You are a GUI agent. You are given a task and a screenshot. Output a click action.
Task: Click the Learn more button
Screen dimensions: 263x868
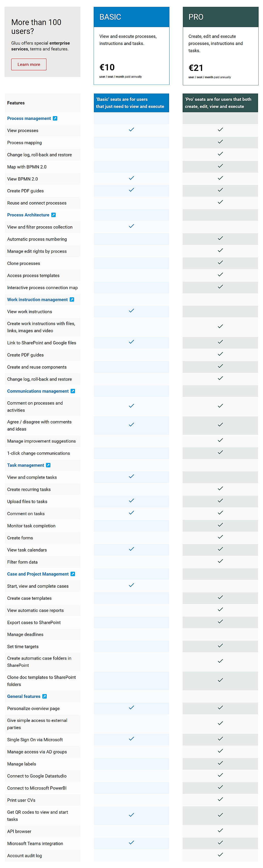(29, 64)
